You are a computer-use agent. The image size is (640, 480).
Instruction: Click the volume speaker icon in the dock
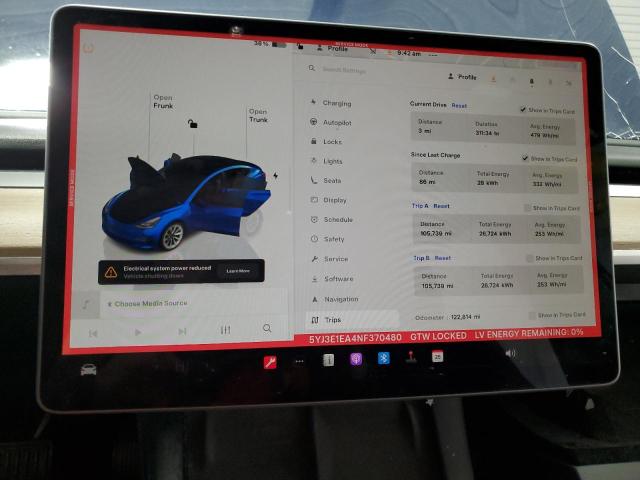(x=510, y=353)
